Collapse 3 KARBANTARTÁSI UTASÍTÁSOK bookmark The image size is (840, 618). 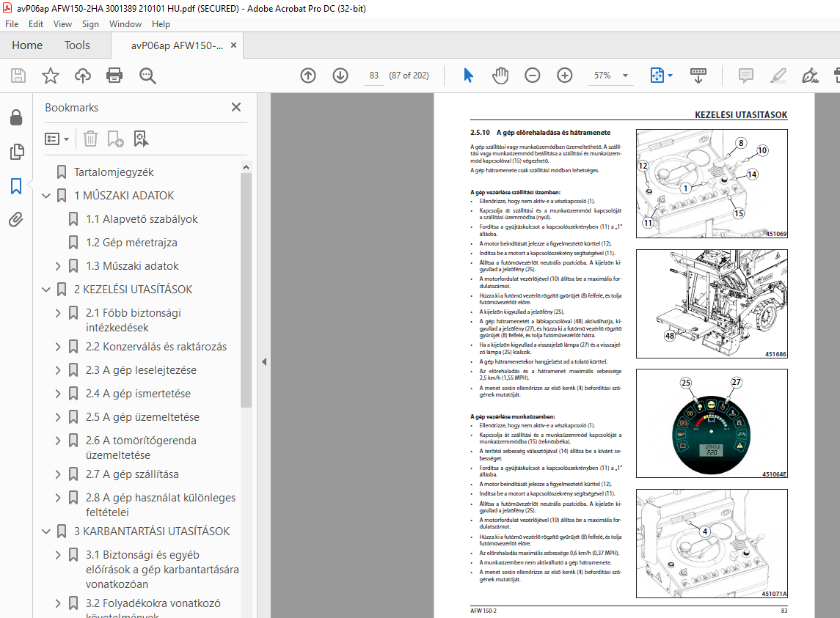click(46, 531)
